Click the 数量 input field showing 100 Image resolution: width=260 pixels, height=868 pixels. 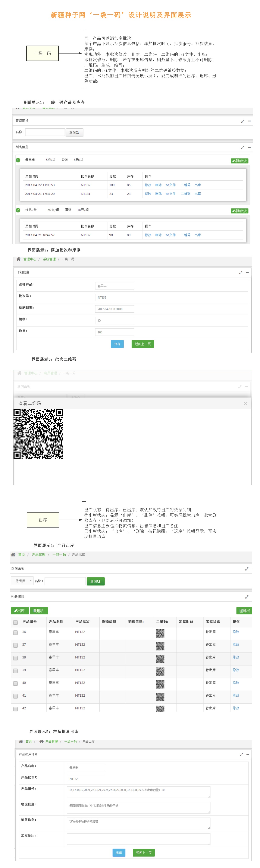114,332
